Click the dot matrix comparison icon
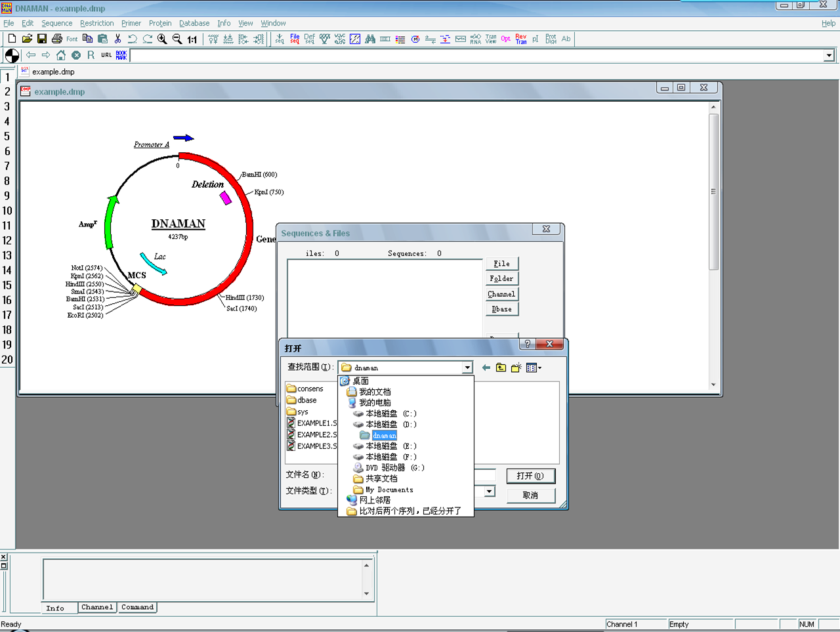 point(355,39)
